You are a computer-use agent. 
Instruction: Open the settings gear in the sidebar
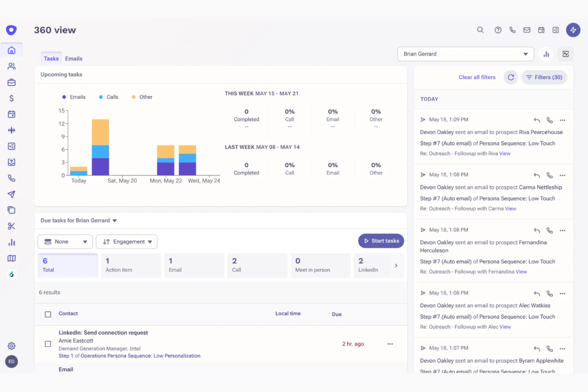click(12, 346)
